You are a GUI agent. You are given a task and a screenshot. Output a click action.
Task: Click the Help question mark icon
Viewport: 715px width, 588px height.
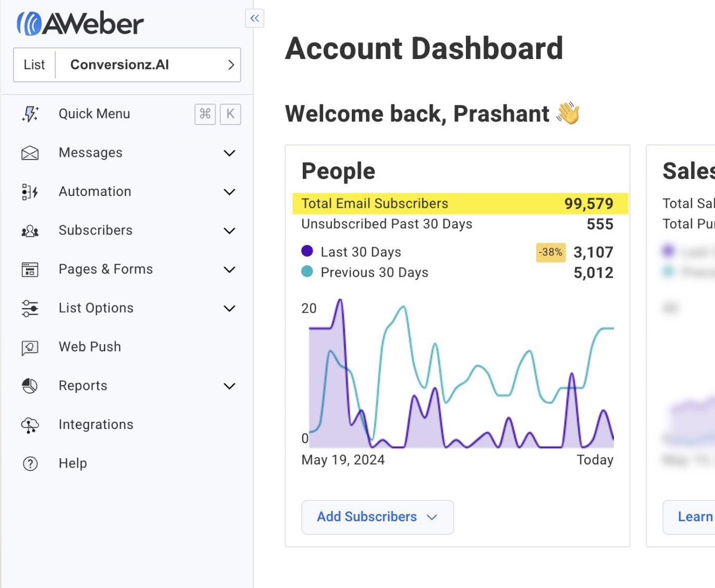coord(30,463)
